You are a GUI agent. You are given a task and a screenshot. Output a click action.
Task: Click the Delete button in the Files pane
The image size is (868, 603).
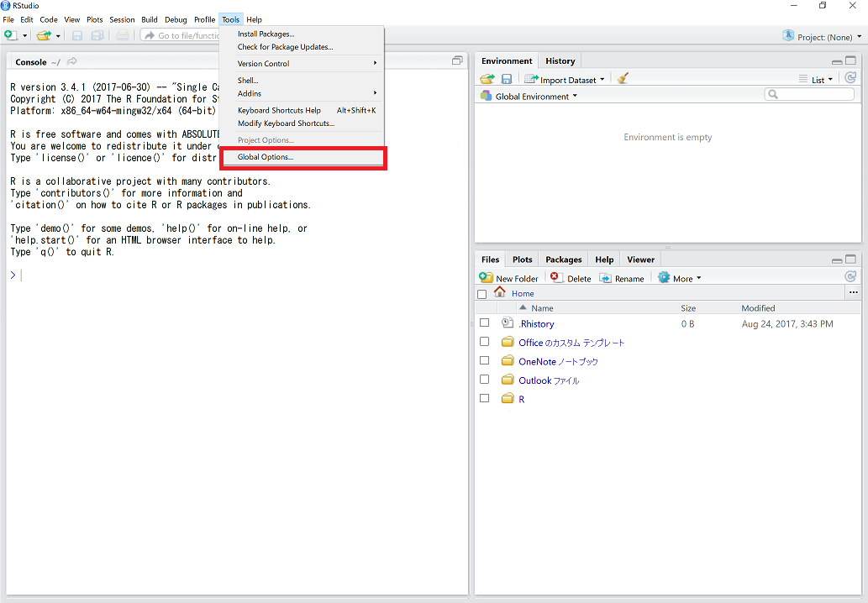tap(571, 278)
